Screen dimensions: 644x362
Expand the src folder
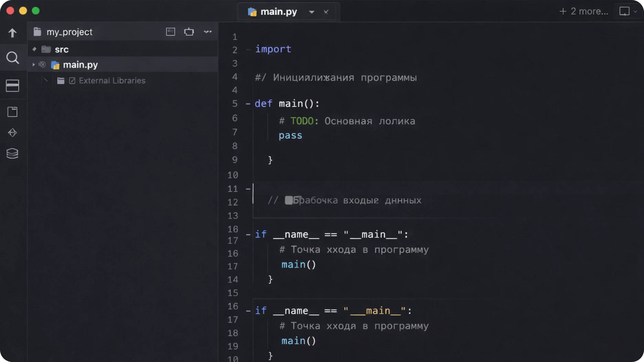click(34, 49)
